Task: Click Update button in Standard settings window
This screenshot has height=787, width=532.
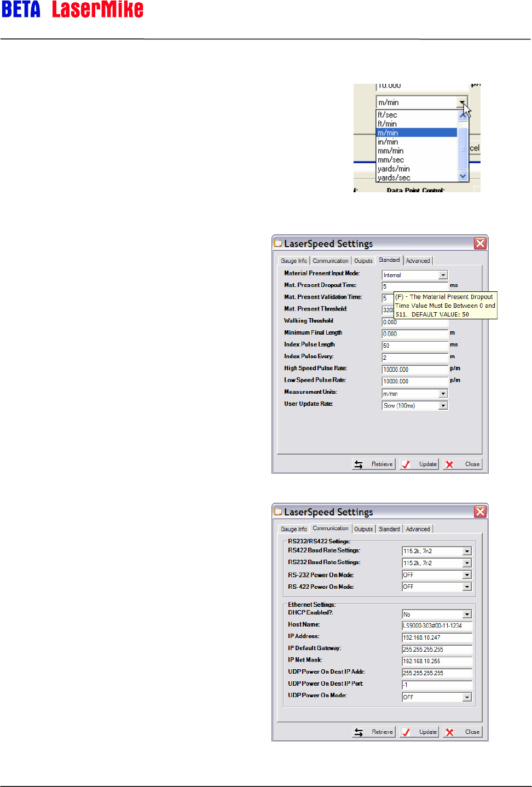Action: pyautogui.click(x=419, y=464)
